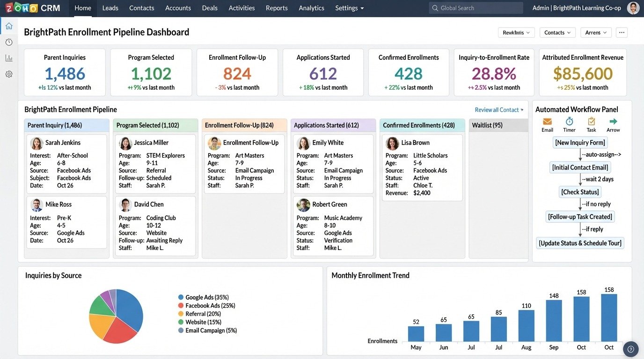Screen dimensions: 644x359
Task: Open the Leads tab
Action: tap(110, 8)
